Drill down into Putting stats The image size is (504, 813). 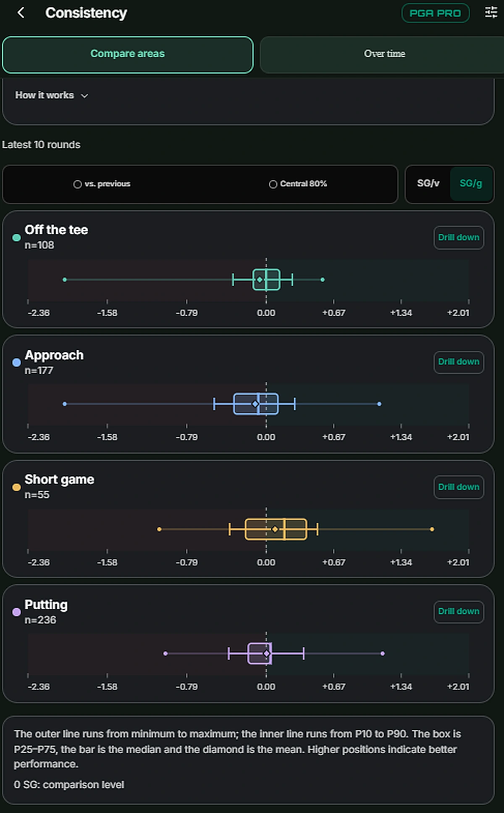coord(459,612)
